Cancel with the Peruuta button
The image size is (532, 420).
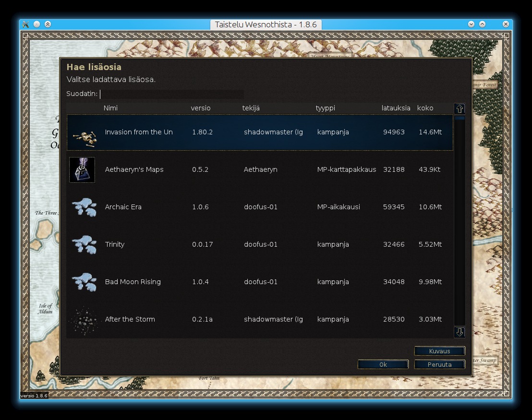tap(440, 364)
